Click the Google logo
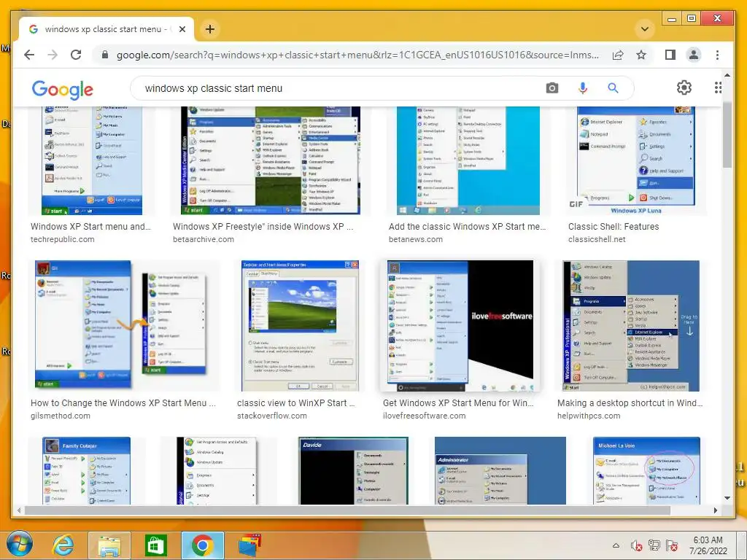 click(x=63, y=89)
